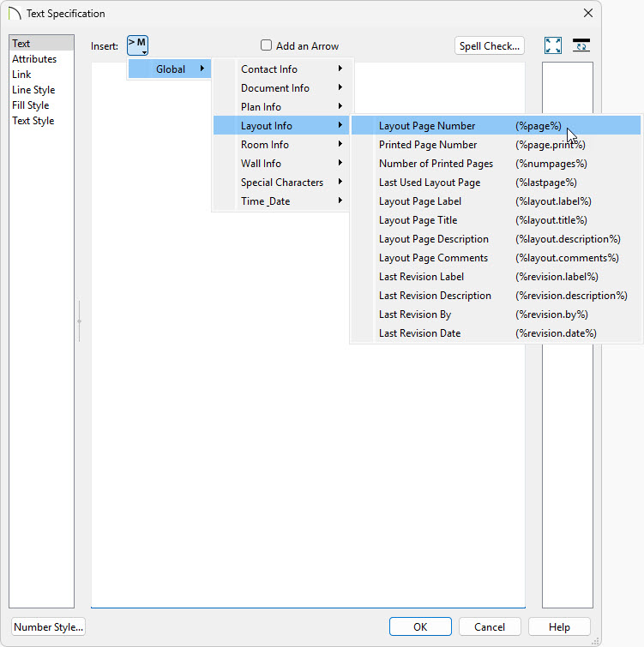
Task: Click the Spell Check button
Action: pos(489,46)
